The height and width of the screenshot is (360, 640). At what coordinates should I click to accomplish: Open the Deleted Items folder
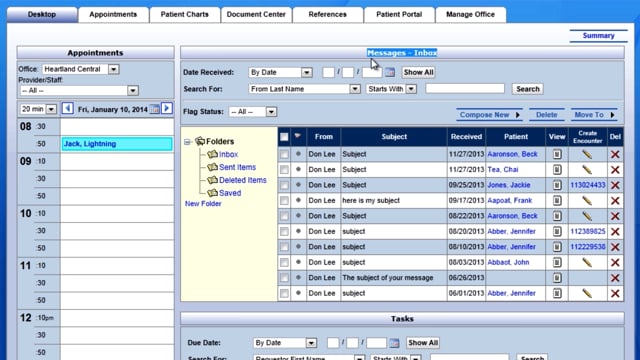coord(242,180)
